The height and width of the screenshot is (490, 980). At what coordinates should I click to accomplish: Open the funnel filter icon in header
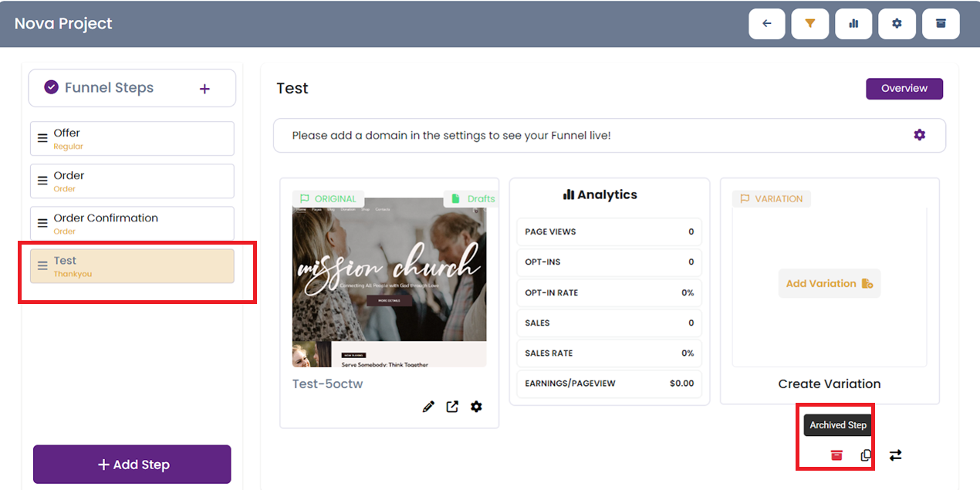click(809, 24)
